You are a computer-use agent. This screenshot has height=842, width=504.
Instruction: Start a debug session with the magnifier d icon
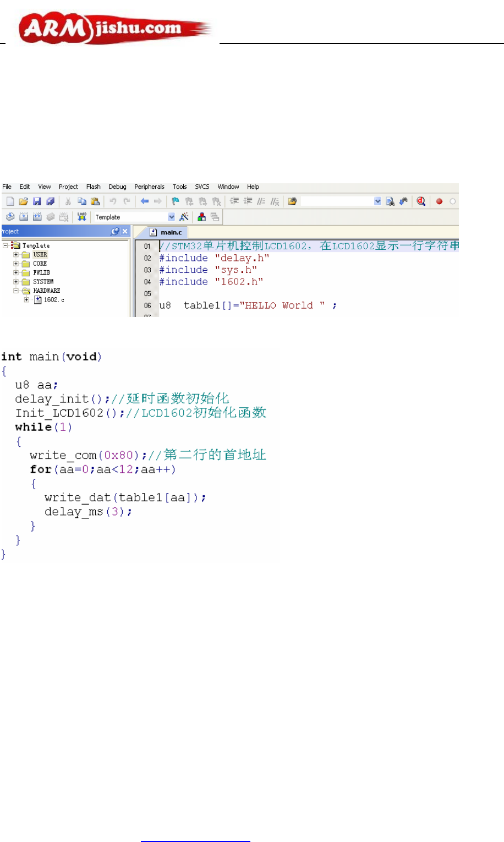[x=421, y=201]
